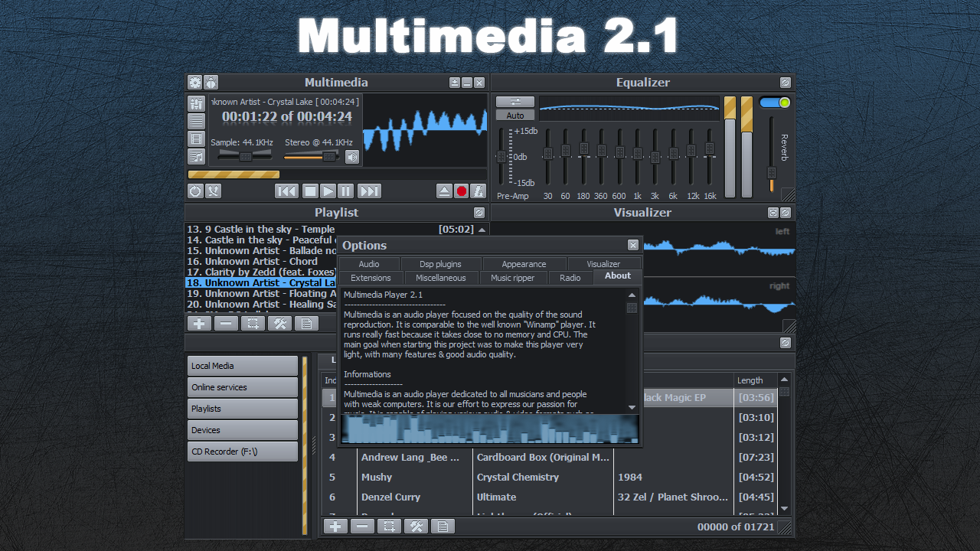This screenshot has width=980, height=551.
Task: Open the Dsp plugins tab
Action: coord(441,264)
